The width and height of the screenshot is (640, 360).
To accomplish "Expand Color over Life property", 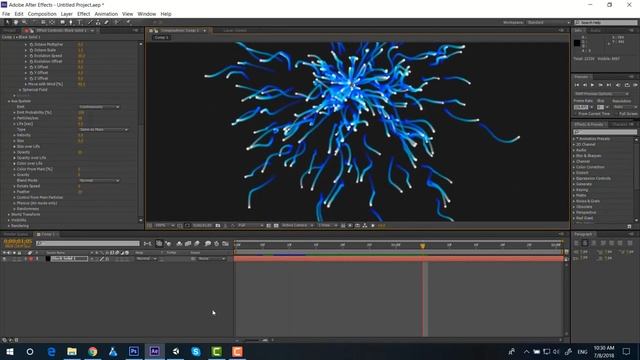I will point(15,163).
